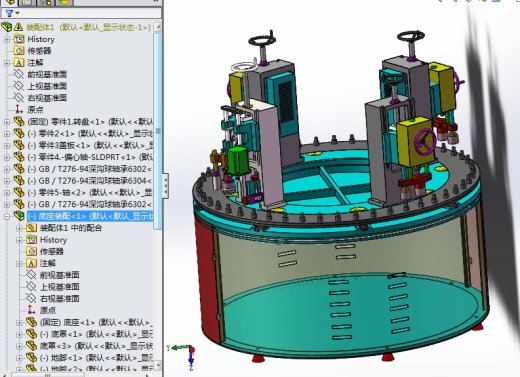Select the 传感器 label under 底座装配
The width and height of the screenshot is (520, 377).
click(52, 251)
